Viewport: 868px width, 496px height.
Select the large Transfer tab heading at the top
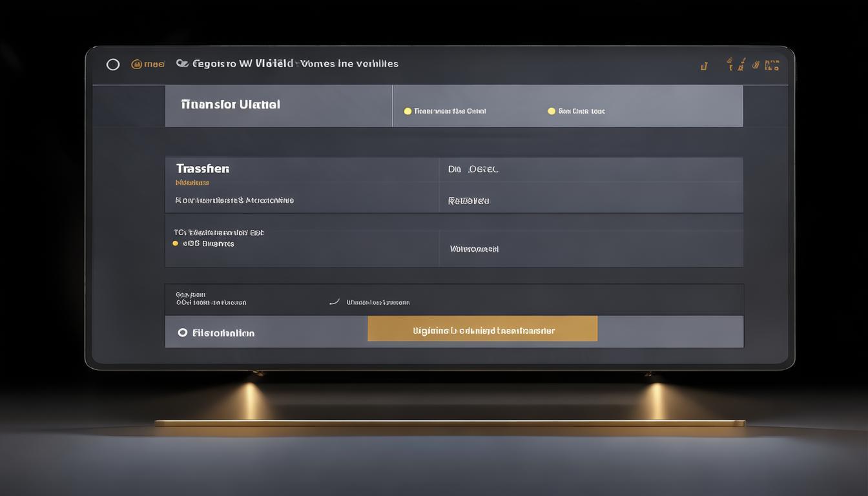point(231,105)
